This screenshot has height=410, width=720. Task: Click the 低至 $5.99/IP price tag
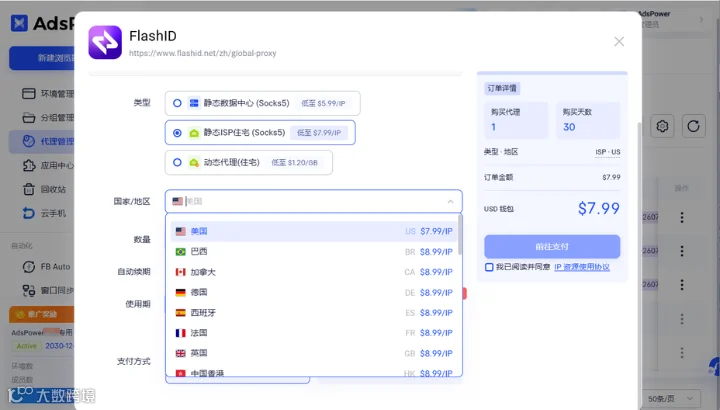[323, 104]
